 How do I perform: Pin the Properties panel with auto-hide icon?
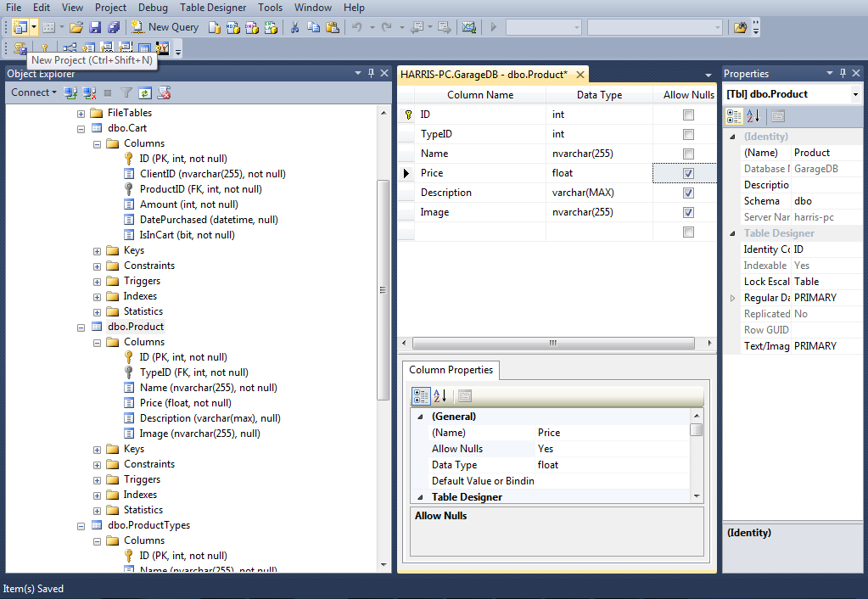843,73
